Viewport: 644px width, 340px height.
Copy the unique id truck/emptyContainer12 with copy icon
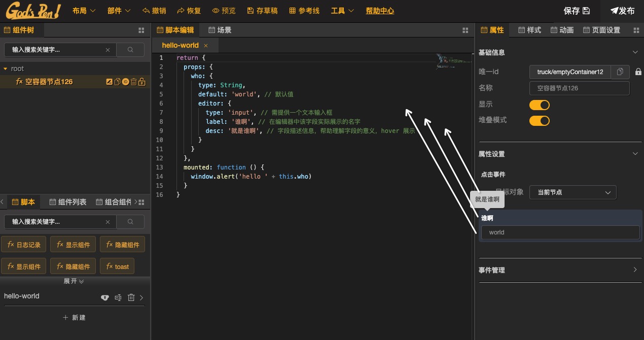pos(620,72)
